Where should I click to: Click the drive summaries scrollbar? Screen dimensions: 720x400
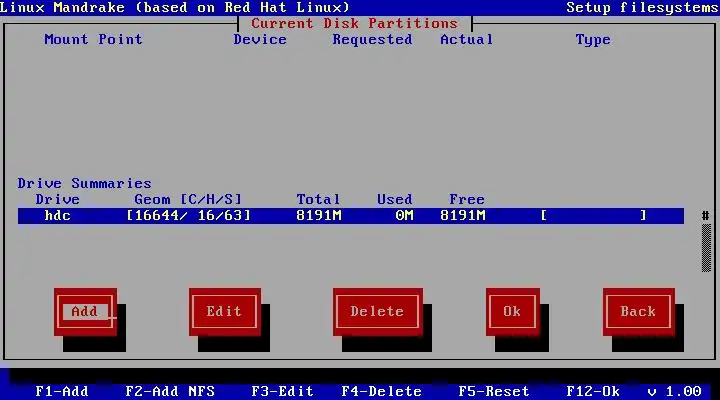pos(706,242)
